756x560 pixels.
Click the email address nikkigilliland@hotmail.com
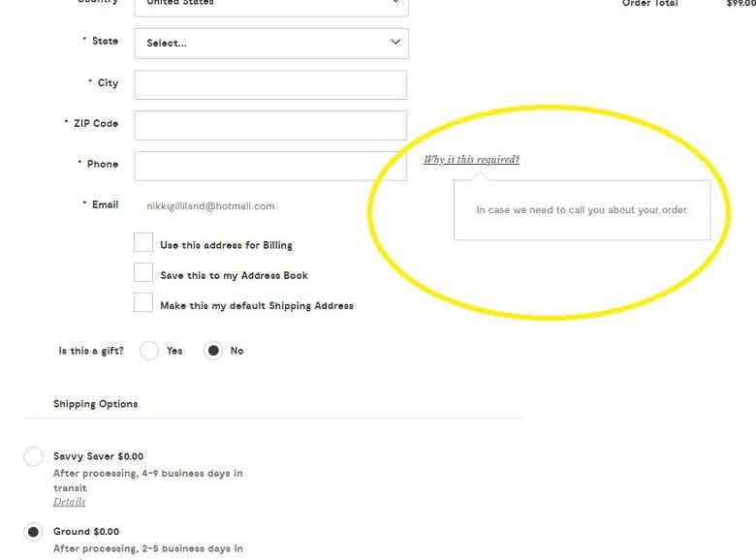[x=210, y=206]
